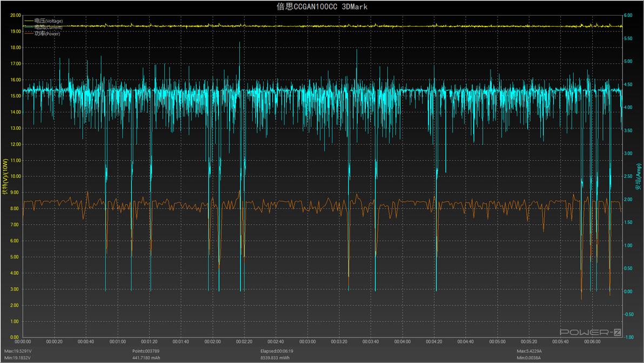Click the 2.50 right axis label
644x363 pixels.
pos(628,176)
